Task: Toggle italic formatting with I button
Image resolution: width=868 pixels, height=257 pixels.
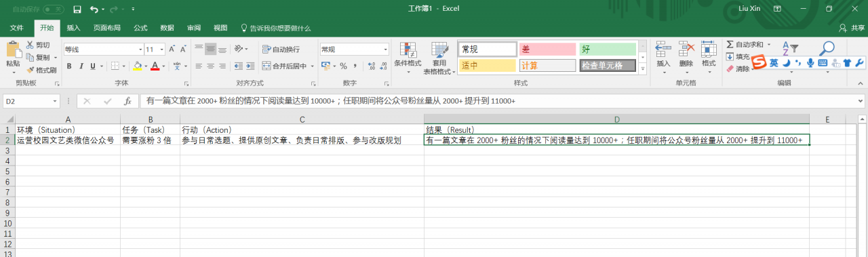Action: (x=81, y=66)
